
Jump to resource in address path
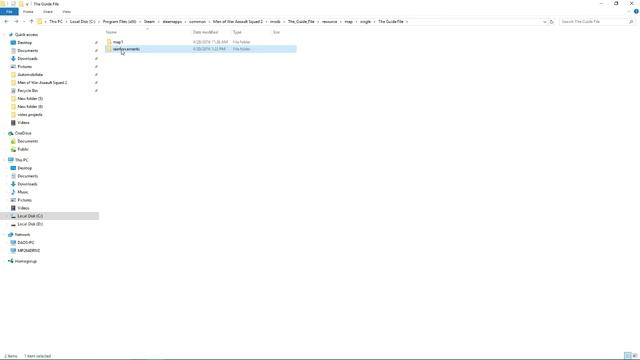tap(329, 22)
